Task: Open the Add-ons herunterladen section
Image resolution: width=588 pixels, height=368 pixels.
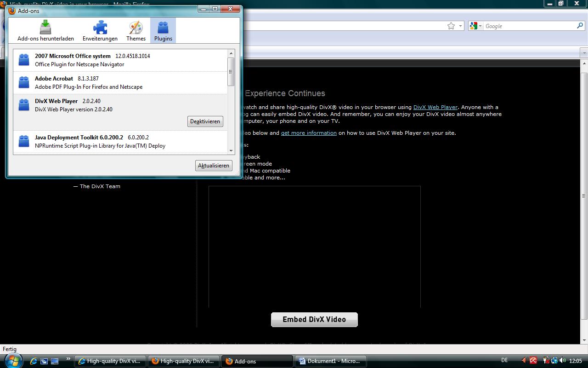Action: [45, 31]
